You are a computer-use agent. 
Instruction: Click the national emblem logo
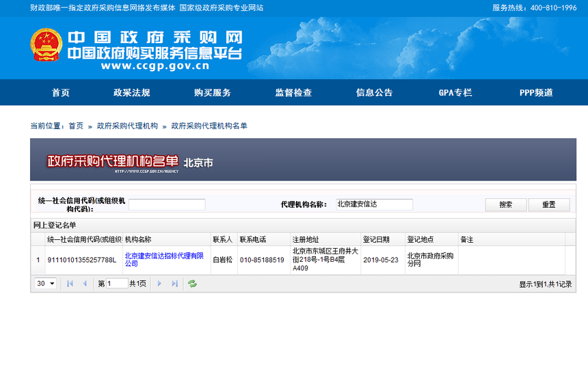[46, 44]
